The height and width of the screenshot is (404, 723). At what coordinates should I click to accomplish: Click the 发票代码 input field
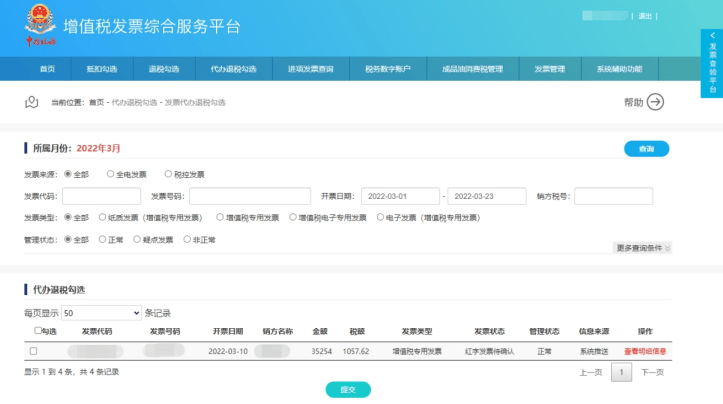pos(101,195)
